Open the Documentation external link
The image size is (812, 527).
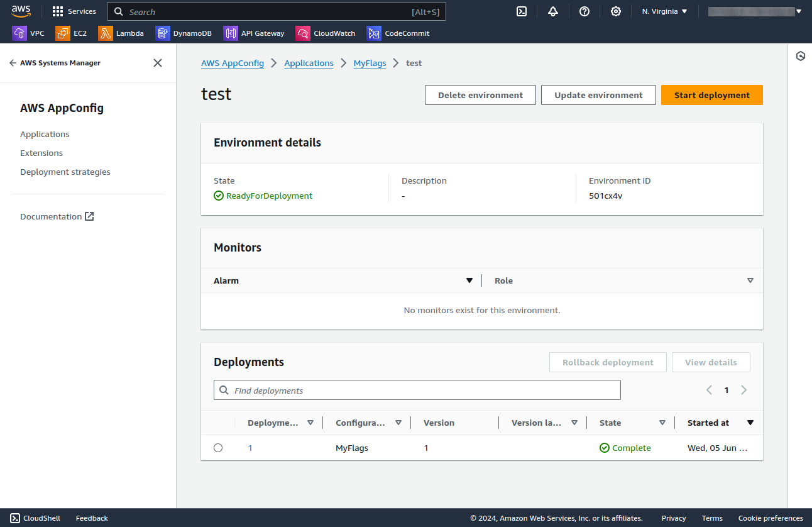pyautogui.click(x=57, y=216)
